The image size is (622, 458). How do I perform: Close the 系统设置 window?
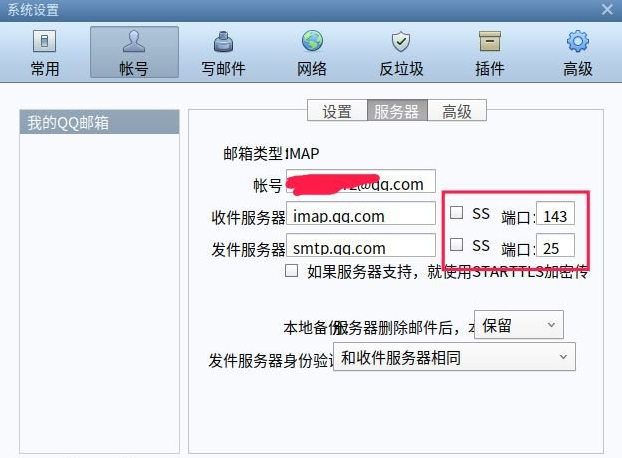(607, 10)
